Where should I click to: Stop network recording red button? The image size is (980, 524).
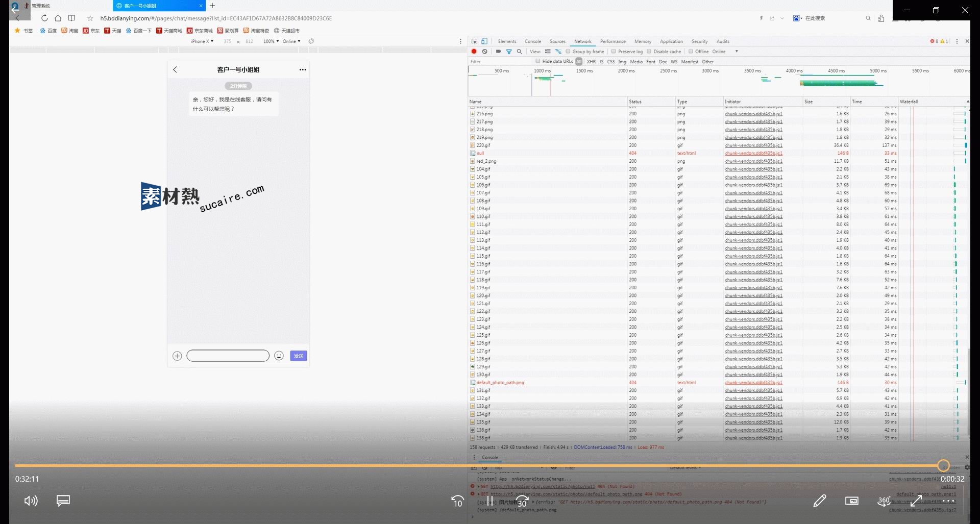[x=474, y=51]
